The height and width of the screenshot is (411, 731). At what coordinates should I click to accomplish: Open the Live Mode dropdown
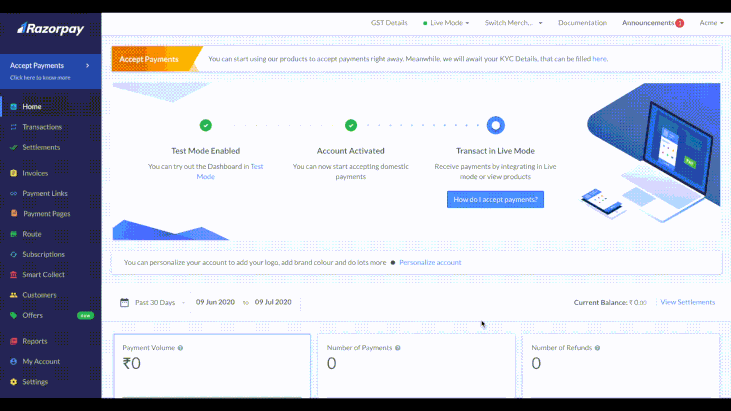pos(446,22)
